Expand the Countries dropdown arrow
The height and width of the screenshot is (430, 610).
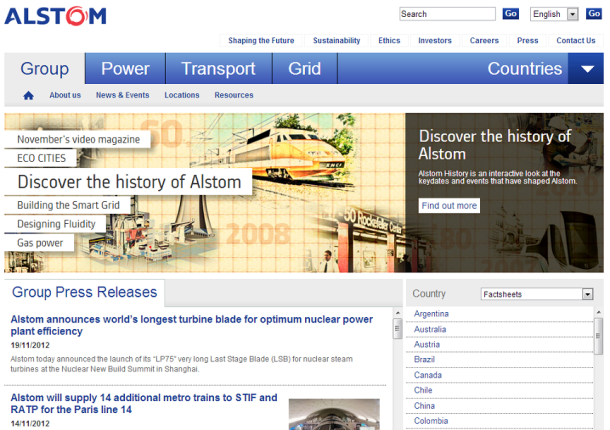click(x=586, y=69)
